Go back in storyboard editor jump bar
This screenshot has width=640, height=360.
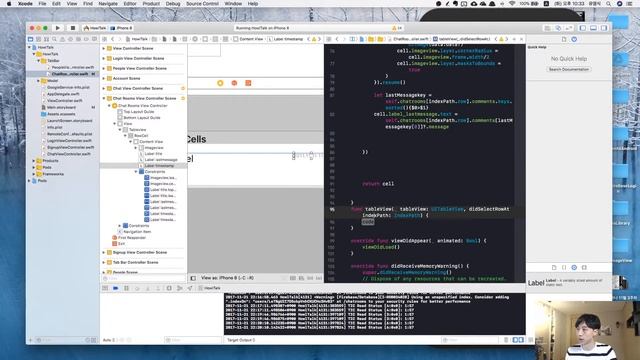point(113,39)
